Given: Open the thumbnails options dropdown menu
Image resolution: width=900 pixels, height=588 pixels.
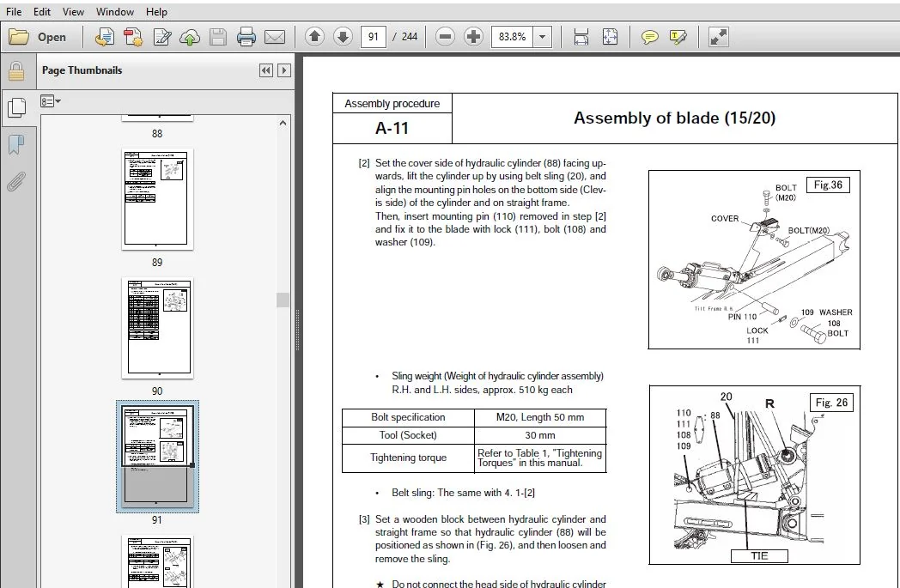Looking at the screenshot, I should click(51, 101).
